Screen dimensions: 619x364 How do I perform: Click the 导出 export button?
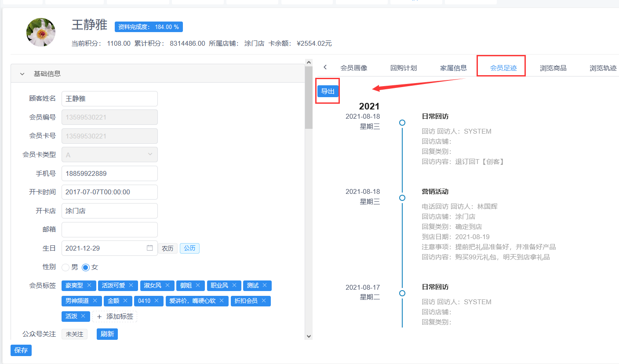[328, 91]
